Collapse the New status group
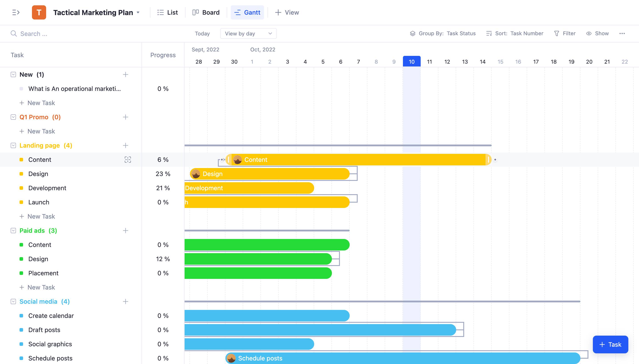 (13, 74)
